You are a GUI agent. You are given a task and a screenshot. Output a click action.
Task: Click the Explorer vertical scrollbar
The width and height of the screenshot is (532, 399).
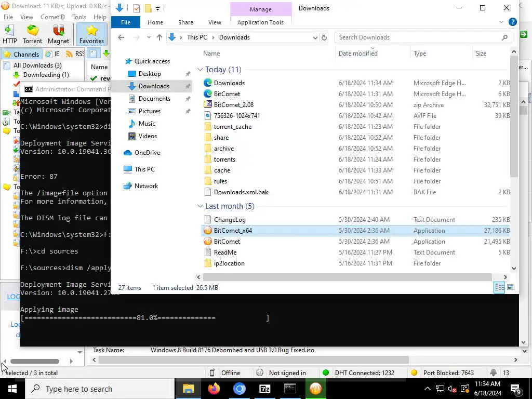point(514,115)
